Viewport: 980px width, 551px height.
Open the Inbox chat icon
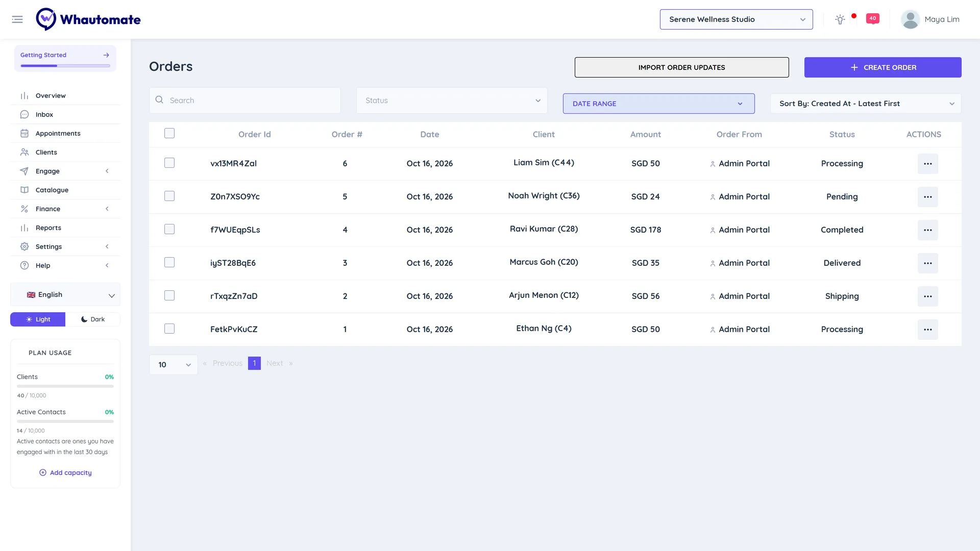tap(24, 115)
